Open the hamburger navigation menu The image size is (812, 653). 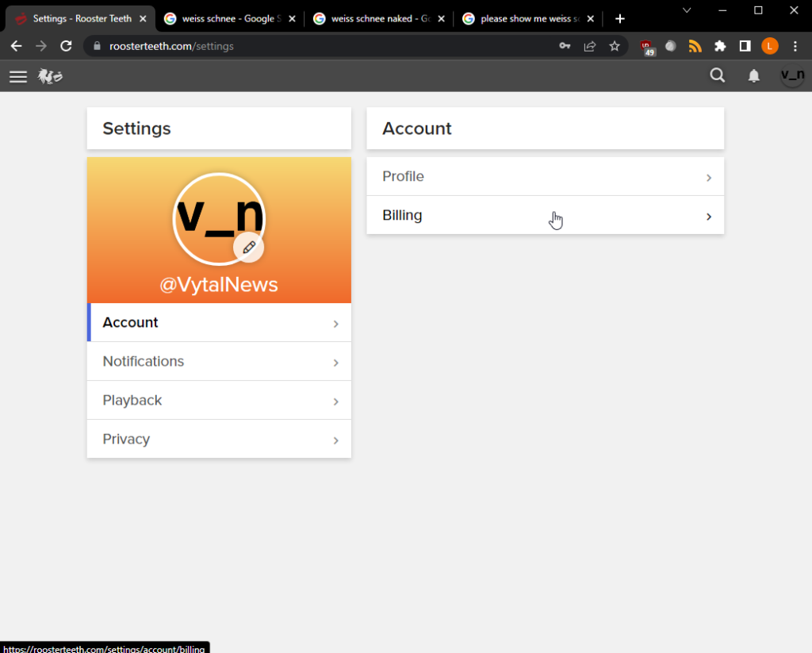tap(18, 77)
